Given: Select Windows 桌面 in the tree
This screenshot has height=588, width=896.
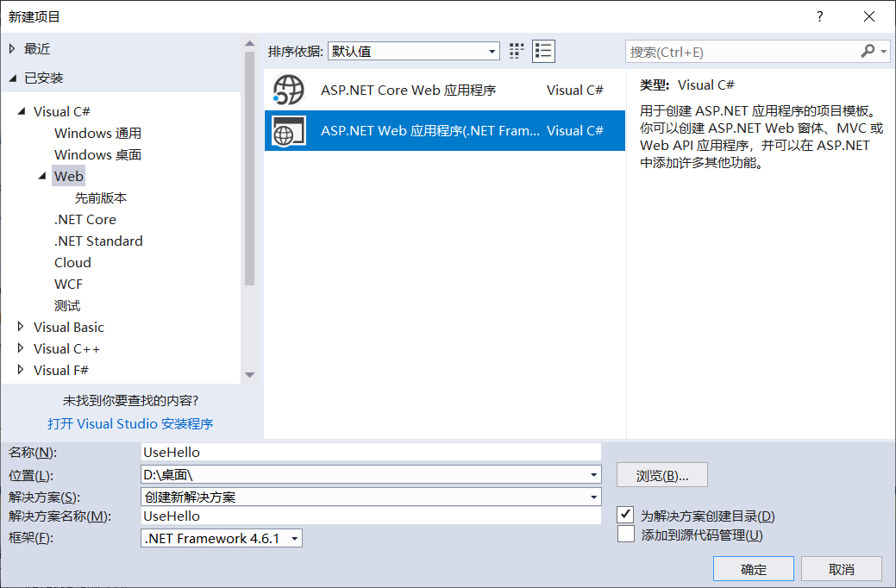Looking at the screenshot, I should pyautogui.click(x=97, y=155).
